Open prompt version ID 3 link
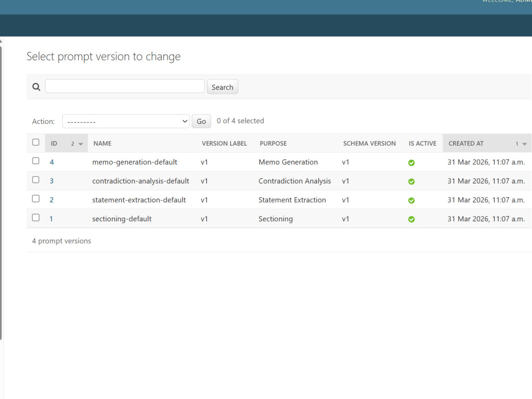 52,181
